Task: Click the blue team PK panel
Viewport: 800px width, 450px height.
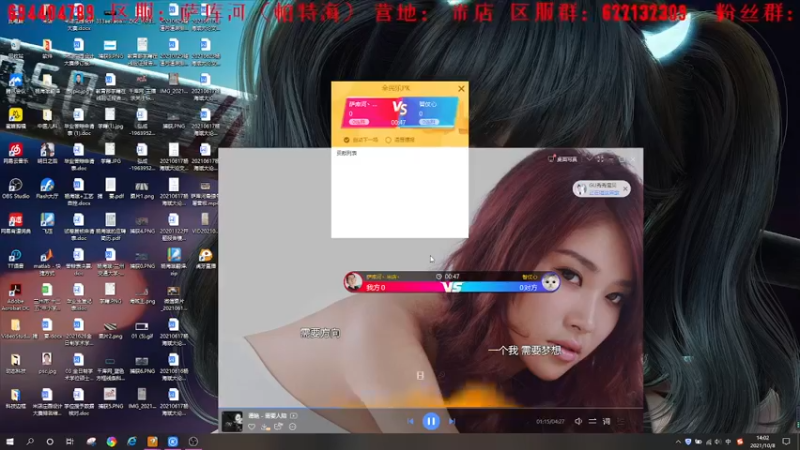Action: tap(431, 112)
